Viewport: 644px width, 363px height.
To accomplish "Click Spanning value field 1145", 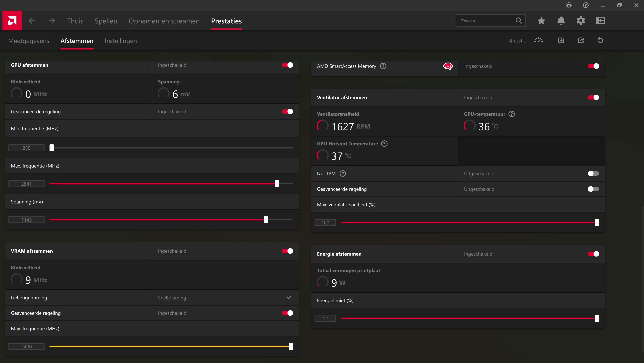I will tap(27, 220).
